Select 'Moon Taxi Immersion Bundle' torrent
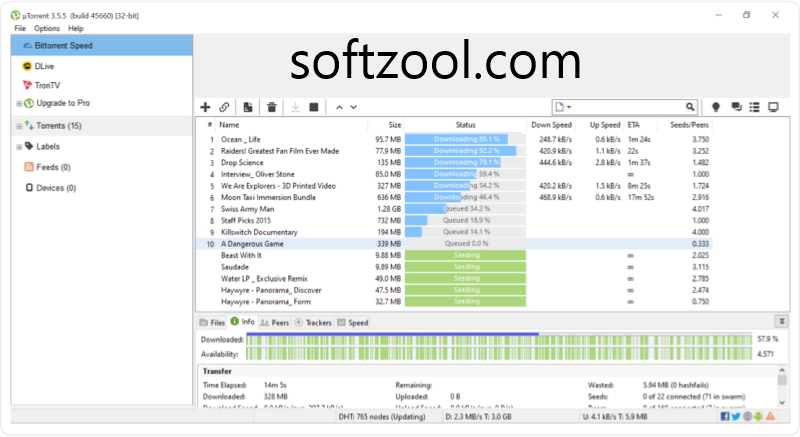 click(454, 197)
